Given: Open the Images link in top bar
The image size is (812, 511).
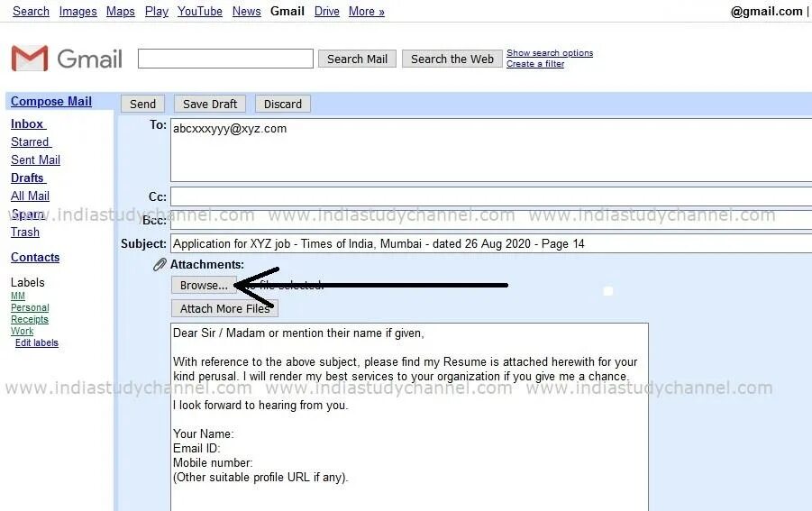Looking at the screenshot, I should 78,11.
